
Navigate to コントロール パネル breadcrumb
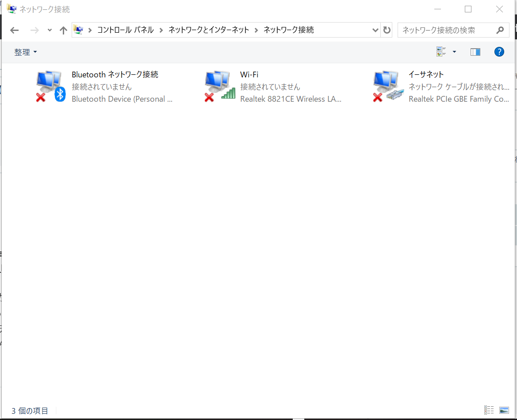(125, 30)
